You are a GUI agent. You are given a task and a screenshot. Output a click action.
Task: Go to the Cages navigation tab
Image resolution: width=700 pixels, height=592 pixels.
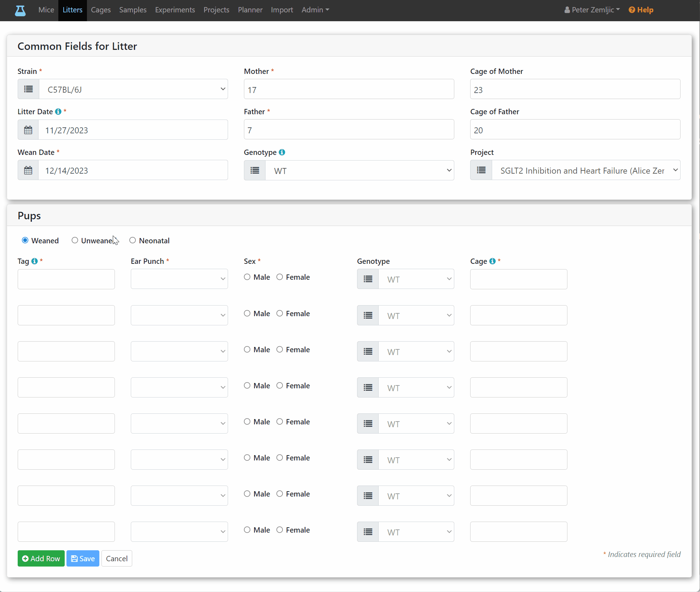(101, 10)
